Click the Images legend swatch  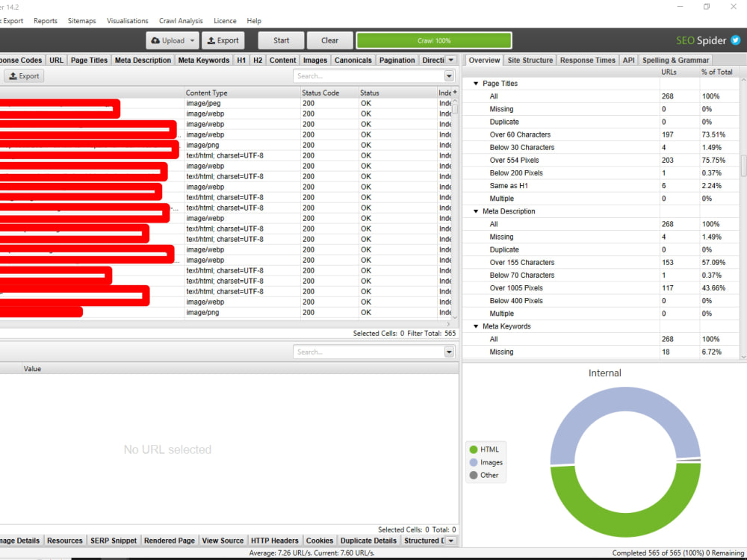click(473, 462)
